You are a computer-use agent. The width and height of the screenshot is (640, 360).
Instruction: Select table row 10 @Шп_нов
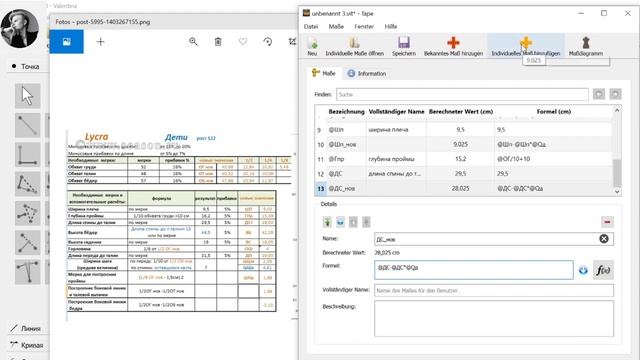coord(464,144)
